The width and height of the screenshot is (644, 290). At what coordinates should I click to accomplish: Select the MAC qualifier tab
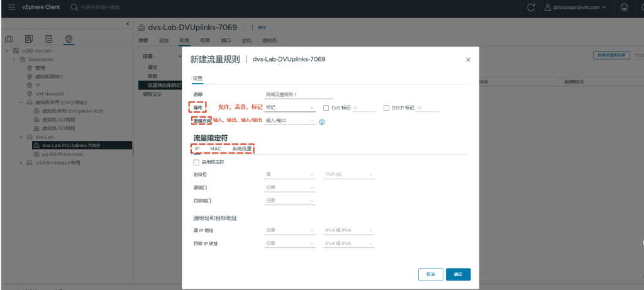click(216, 148)
